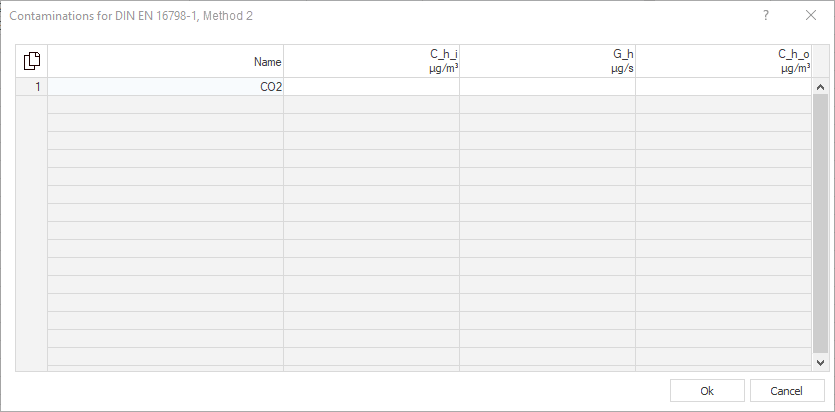Click the scrollbar down arrow
Viewport: 835px width, 412px height.
click(820, 362)
